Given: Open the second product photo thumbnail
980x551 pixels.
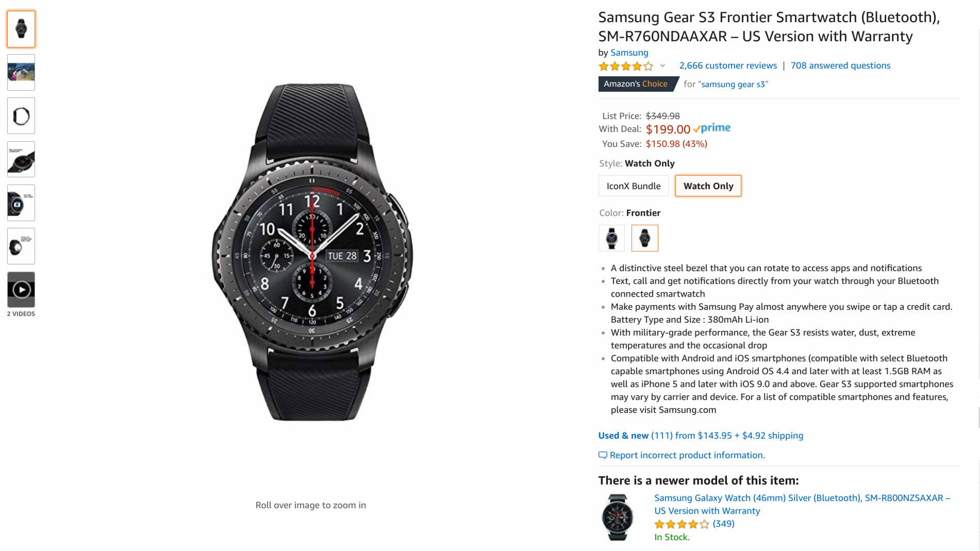Looking at the screenshot, I should pyautogui.click(x=21, y=73).
